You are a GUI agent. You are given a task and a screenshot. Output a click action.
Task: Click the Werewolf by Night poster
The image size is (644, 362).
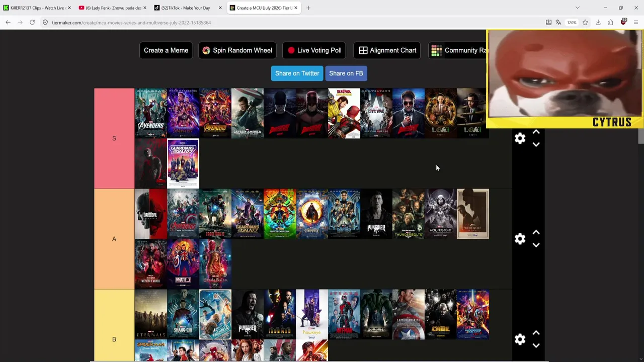(473, 214)
